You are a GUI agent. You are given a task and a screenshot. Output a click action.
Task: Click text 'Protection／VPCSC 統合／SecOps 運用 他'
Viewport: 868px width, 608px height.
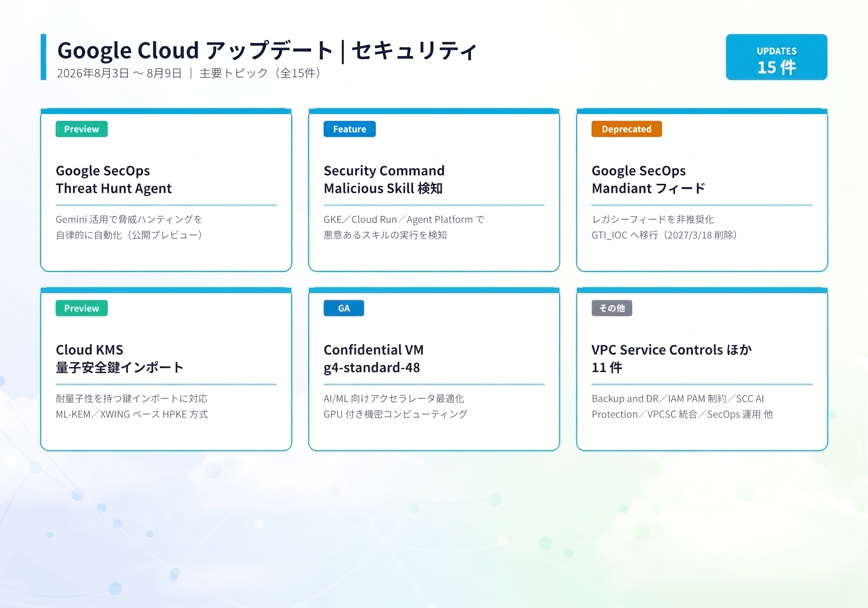[682, 414]
